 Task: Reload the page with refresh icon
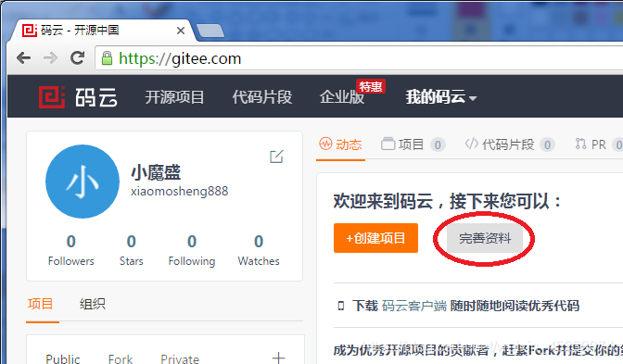77,58
